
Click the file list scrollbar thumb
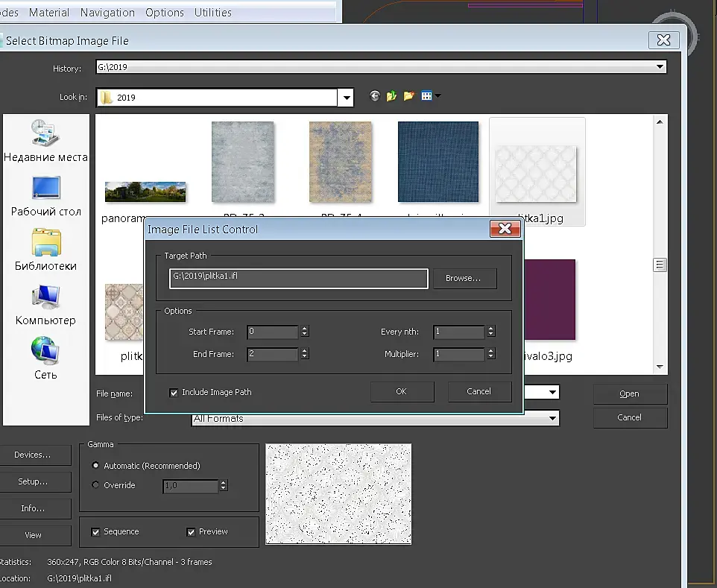click(x=660, y=265)
